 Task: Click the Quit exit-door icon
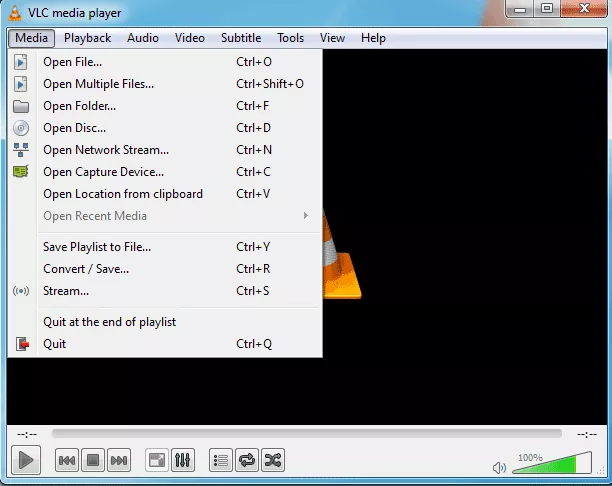coord(22,344)
